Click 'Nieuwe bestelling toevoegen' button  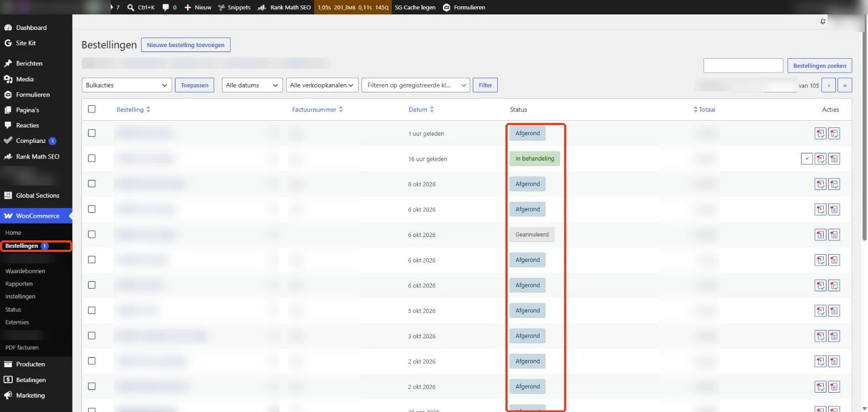click(x=185, y=45)
